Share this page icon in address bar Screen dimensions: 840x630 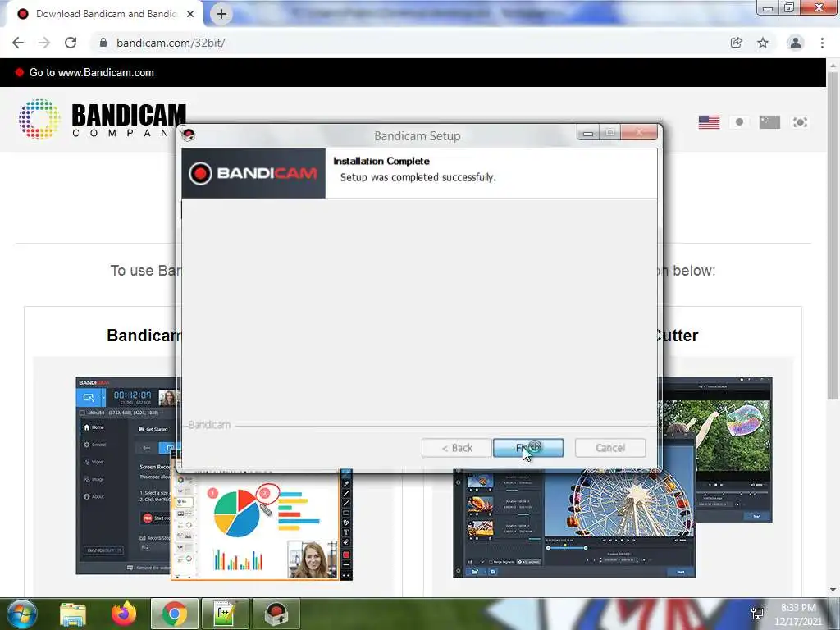(x=736, y=43)
